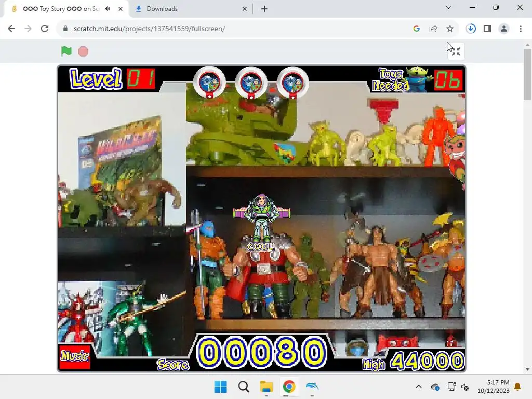The image size is (532, 399).
Task: Bookmark this page with the star
Action: click(x=450, y=29)
